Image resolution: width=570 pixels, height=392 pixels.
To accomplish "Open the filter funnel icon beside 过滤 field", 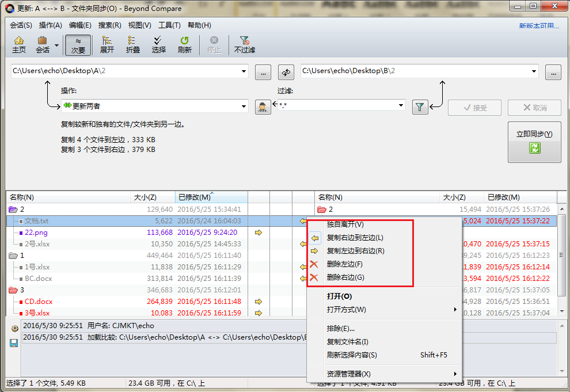I will 420,108.
